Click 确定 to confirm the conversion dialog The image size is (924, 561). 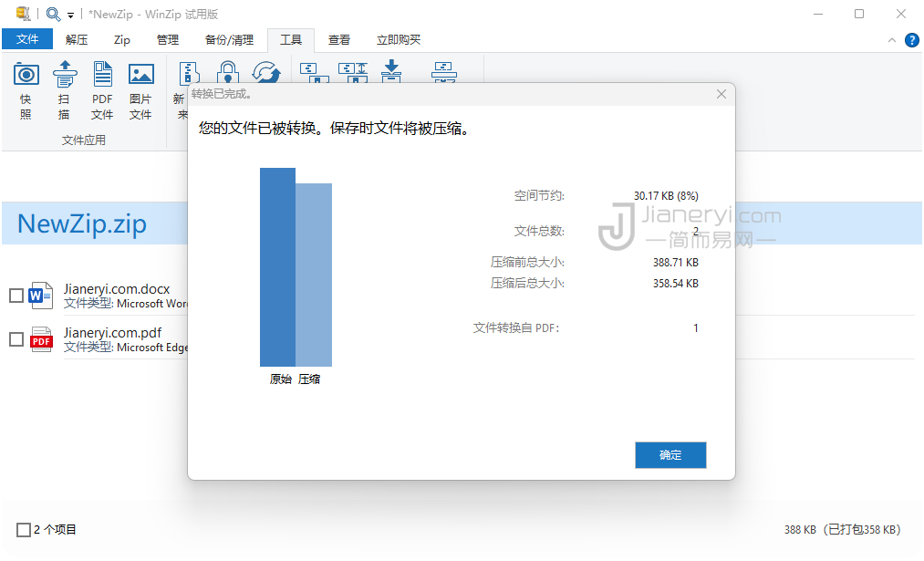(670, 455)
